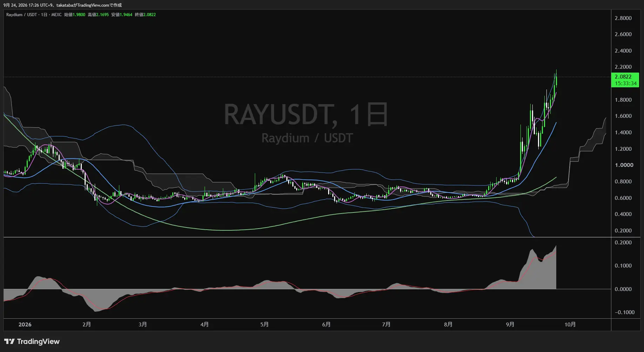Click the 1.8000 price scale label
644x352 pixels.
623,100
